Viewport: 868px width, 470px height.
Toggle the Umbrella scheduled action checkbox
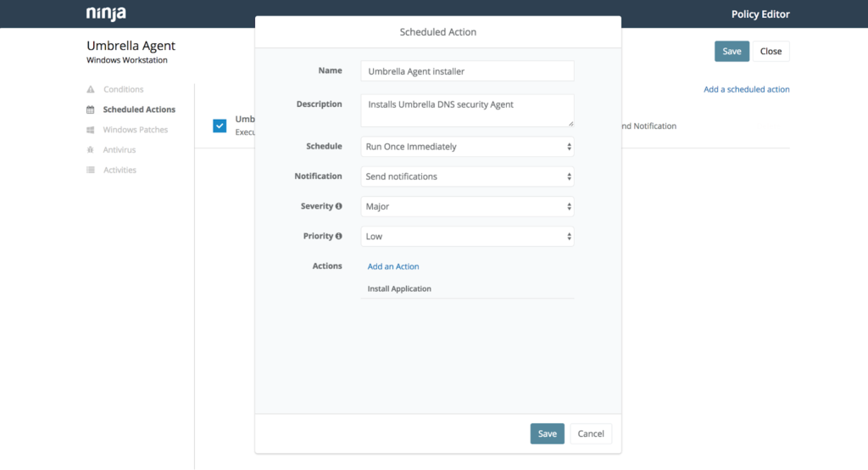[220, 126]
